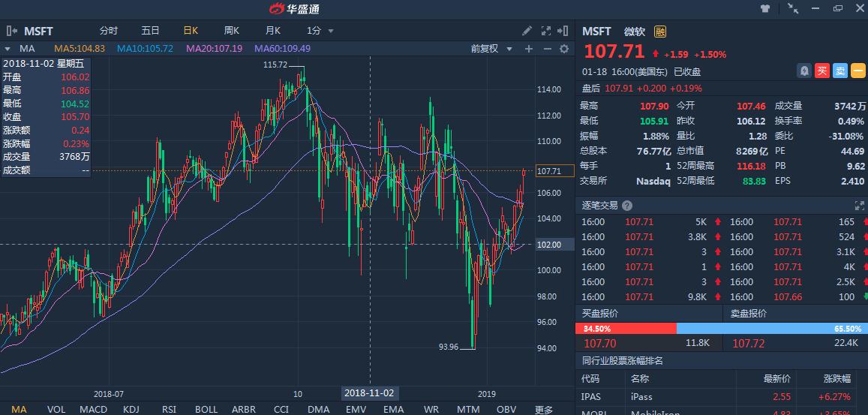The height and width of the screenshot is (415, 868).
Task: Open the 1分 minute interval dropdown
Action: coord(320,31)
